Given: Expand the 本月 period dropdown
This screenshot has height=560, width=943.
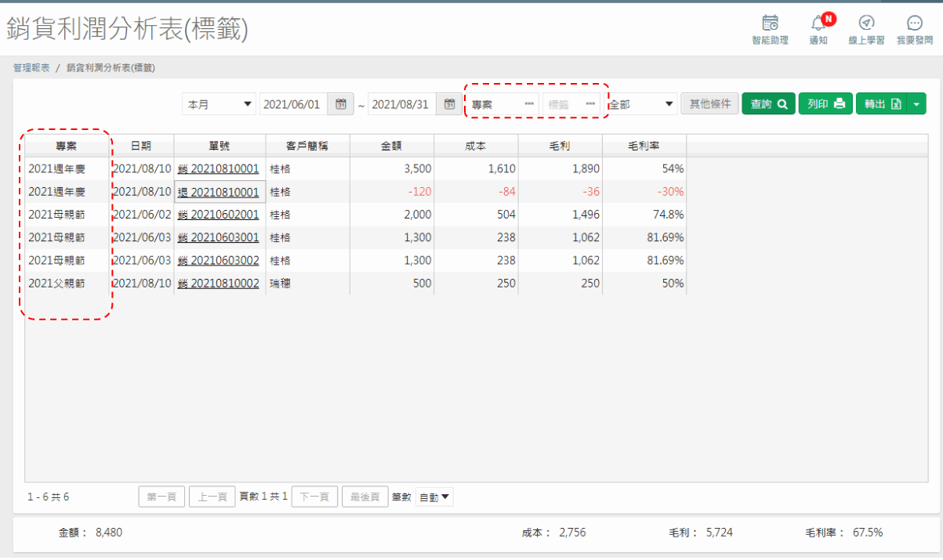Looking at the screenshot, I should (248, 104).
